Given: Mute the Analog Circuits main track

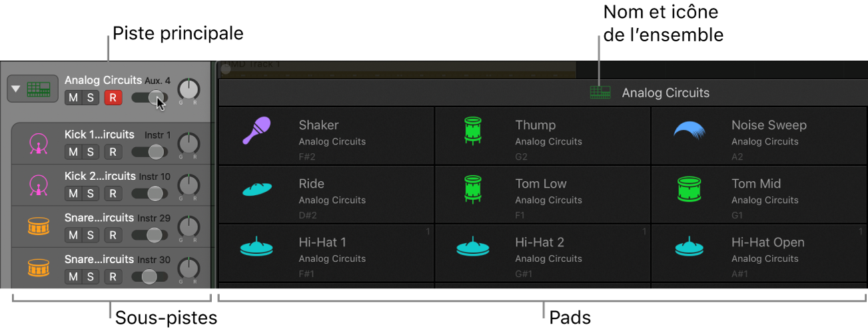Looking at the screenshot, I should pos(73,98).
